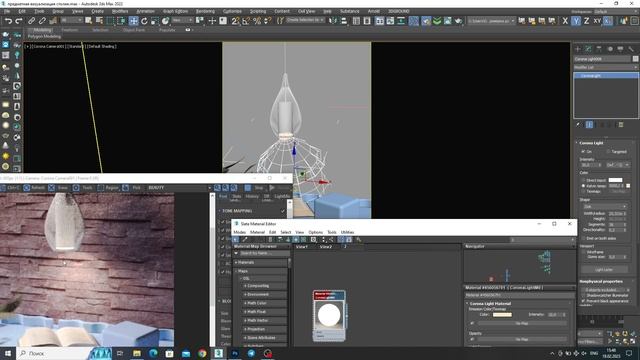Activate the Select and Move tool
The height and width of the screenshot is (360, 640).
(133, 21)
